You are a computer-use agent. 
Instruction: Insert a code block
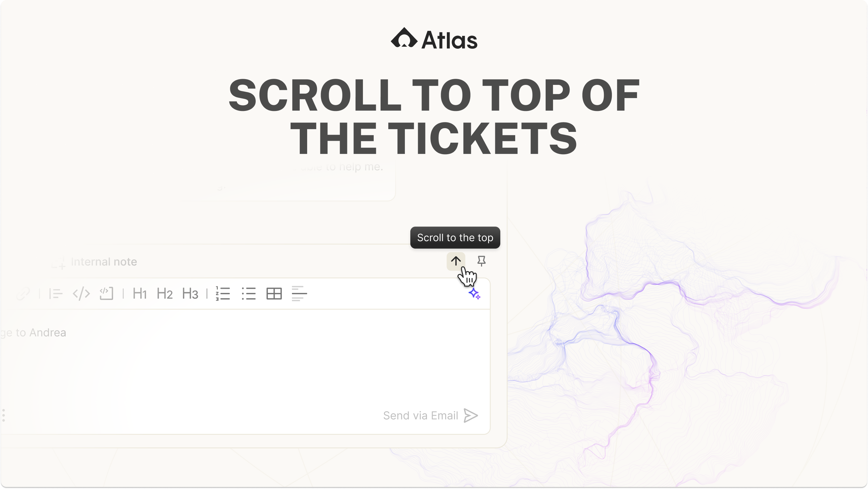tap(106, 294)
